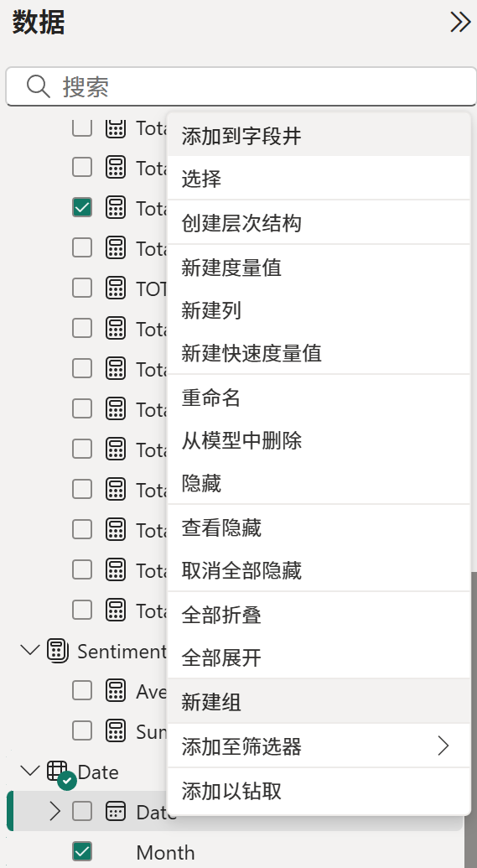Viewport: 477px width, 868px height.
Task: Click the calendar icon beside Date field
Action: 115,812
